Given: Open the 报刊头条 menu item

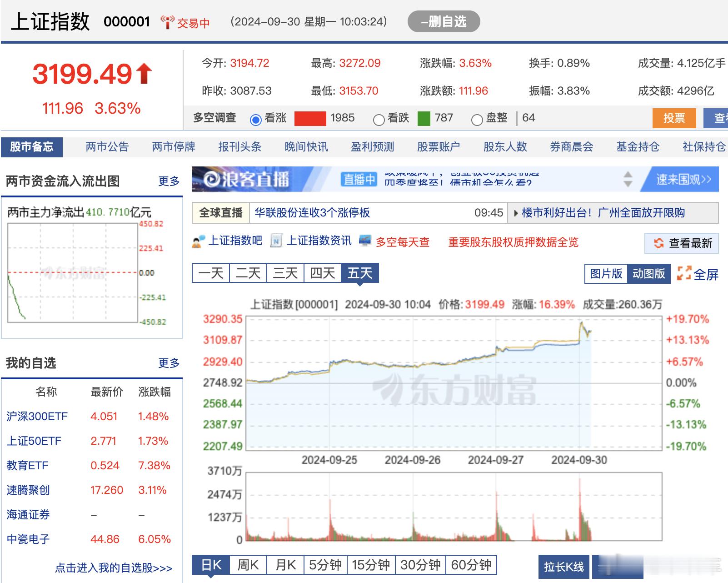Looking at the screenshot, I should click(240, 147).
